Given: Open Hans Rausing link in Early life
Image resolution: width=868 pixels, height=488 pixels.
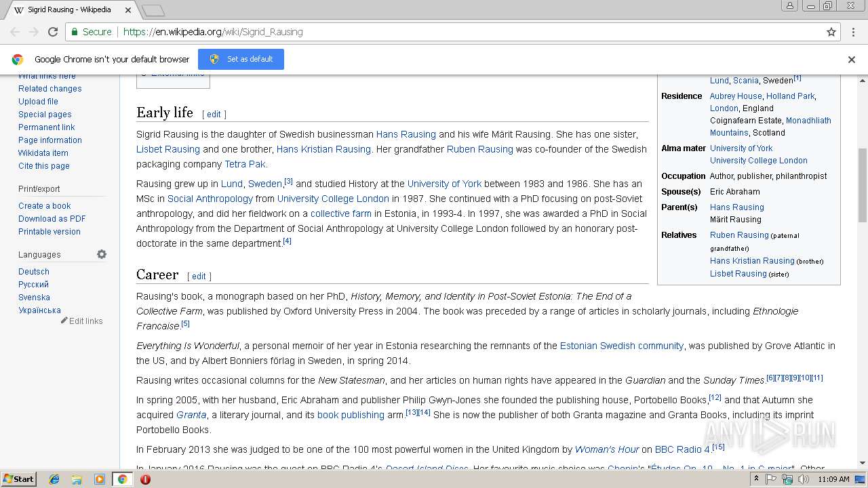Looking at the screenshot, I should pyautogui.click(x=406, y=134).
